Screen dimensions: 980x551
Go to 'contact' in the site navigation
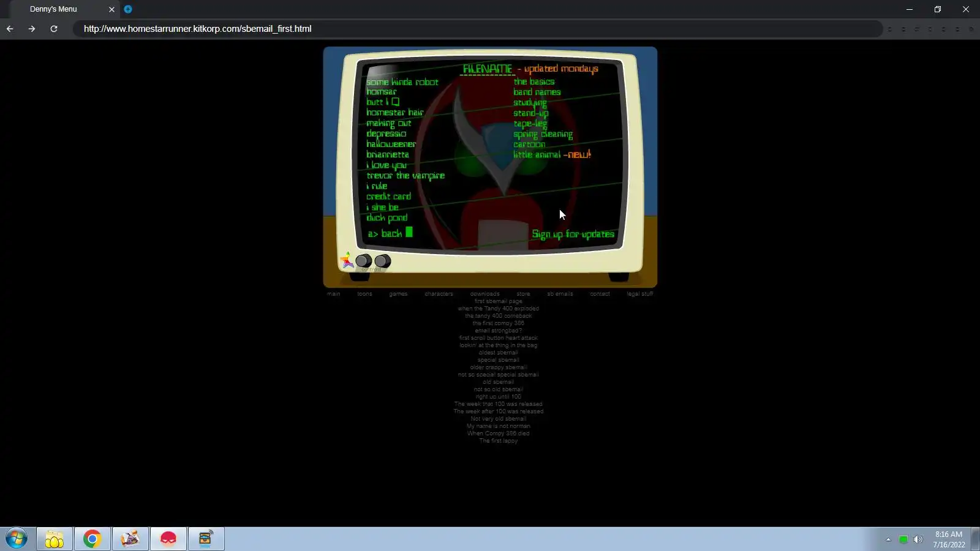pyautogui.click(x=600, y=294)
